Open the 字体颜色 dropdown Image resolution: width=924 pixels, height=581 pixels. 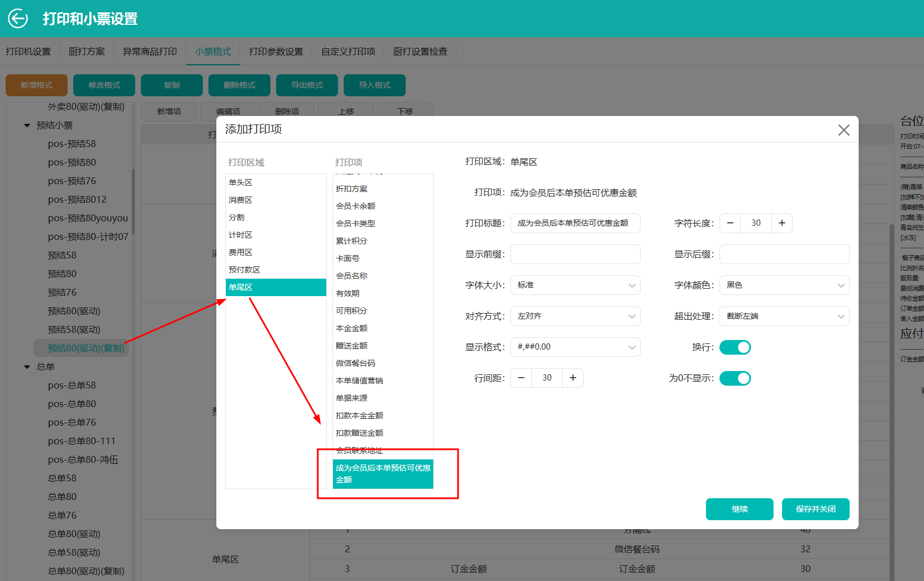pos(784,285)
